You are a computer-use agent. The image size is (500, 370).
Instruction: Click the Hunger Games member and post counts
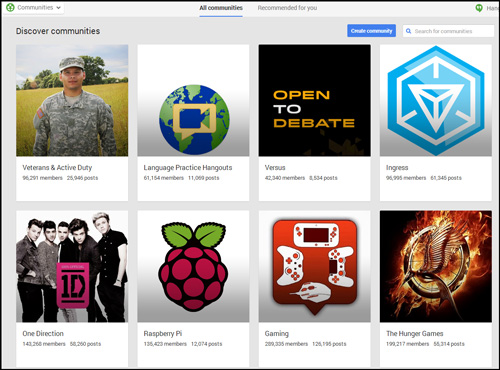pyautogui.click(x=425, y=344)
